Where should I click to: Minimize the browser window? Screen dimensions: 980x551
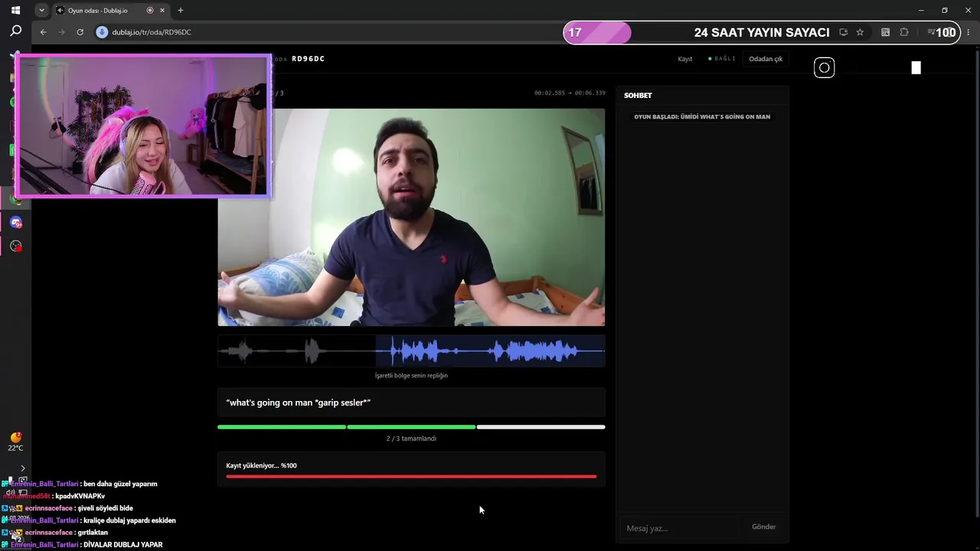click(x=921, y=11)
